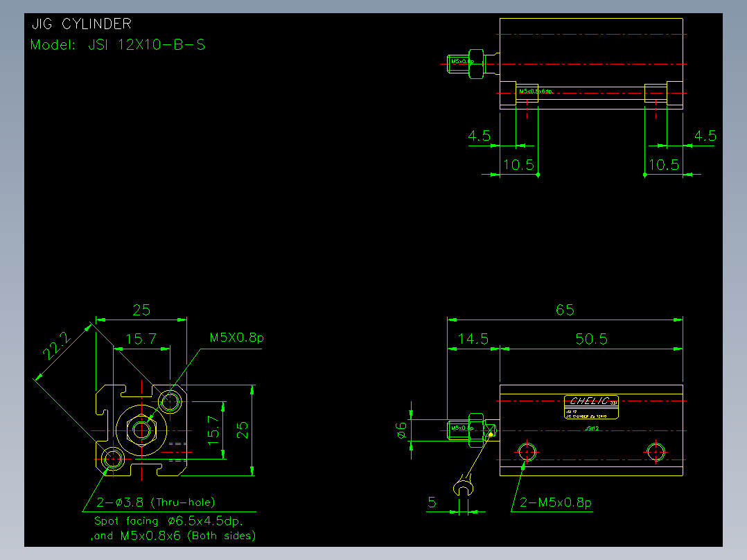Click the "M5X0.8p" leader note in the end view
This screenshot has width=747, height=560.
[x=237, y=338]
